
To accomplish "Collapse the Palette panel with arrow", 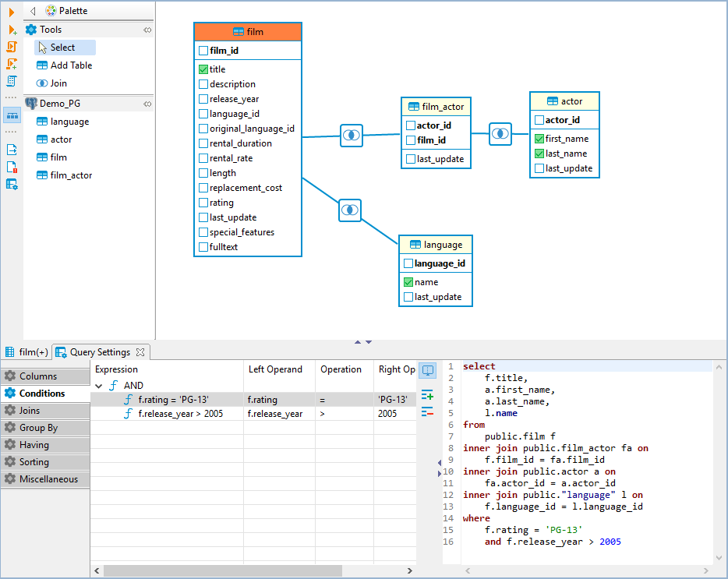I will 34,11.
